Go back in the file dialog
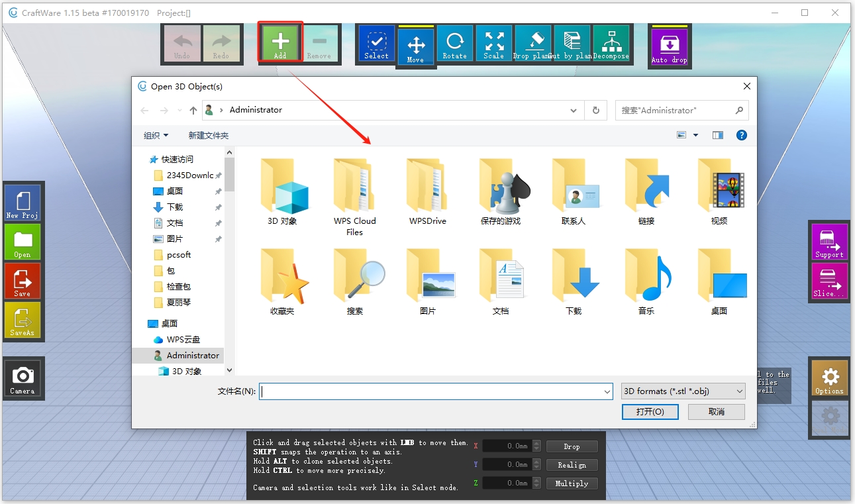The width and height of the screenshot is (855, 504). point(145,111)
